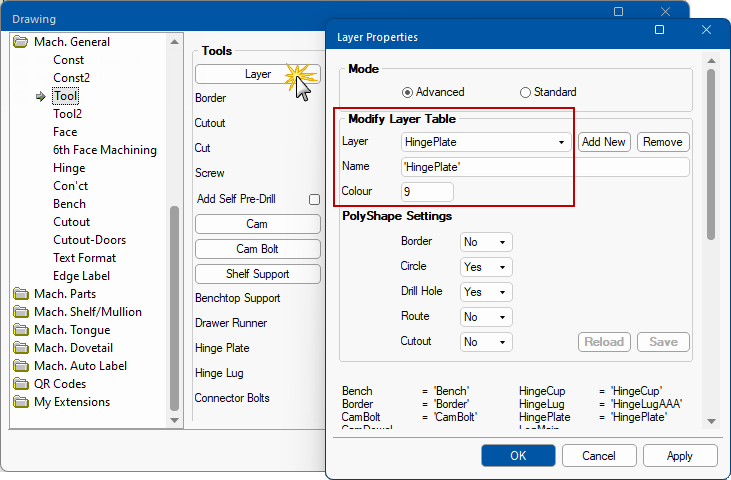Screen dimensions: 731x480
Task: Open the My Extensions folder
Action: (x=71, y=402)
